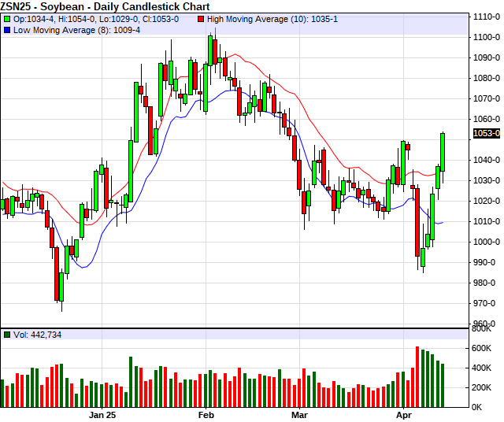The height and width of the screenshot is (422, 504).
Task: Click the Mar date axis label
Action: click(299, 414)
